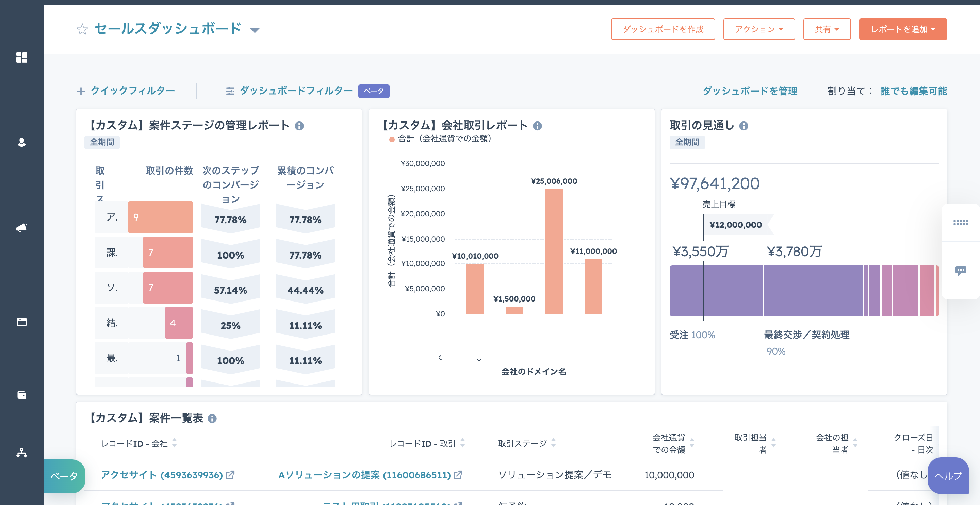The width and height of the screenshot is (980, 505).
Task: Open アクセサイト (4593639936) company link
Action: [162, 475]
